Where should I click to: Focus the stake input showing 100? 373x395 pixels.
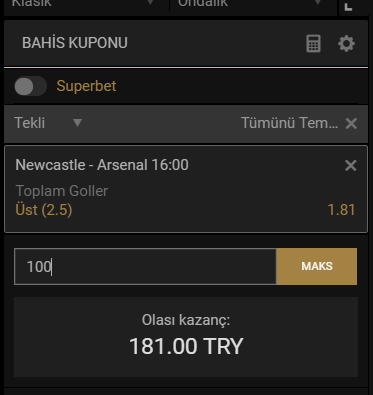[x=145, y=266]
